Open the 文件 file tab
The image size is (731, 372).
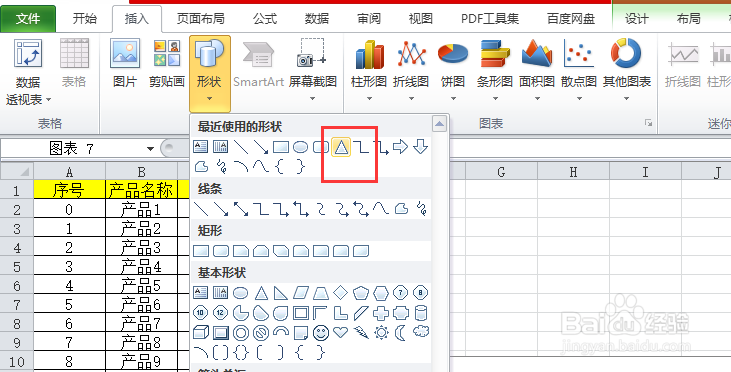[x=28, y=19]
